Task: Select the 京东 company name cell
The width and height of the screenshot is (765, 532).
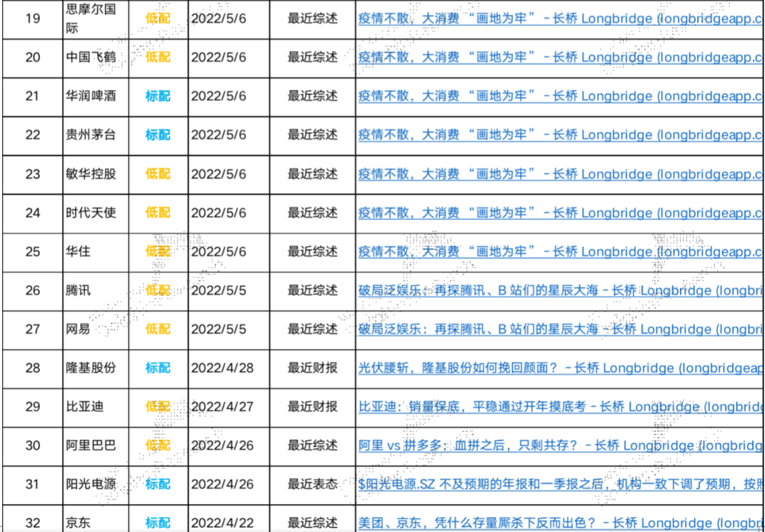Action: click(x=96, y=519)
